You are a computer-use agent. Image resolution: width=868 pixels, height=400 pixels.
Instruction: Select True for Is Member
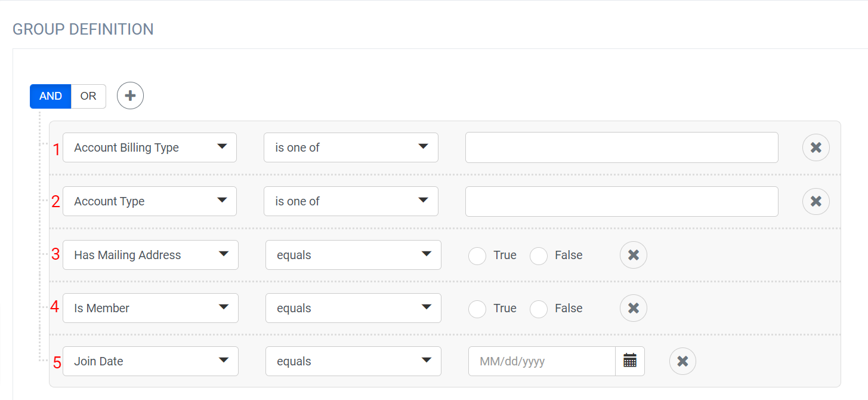477,309
